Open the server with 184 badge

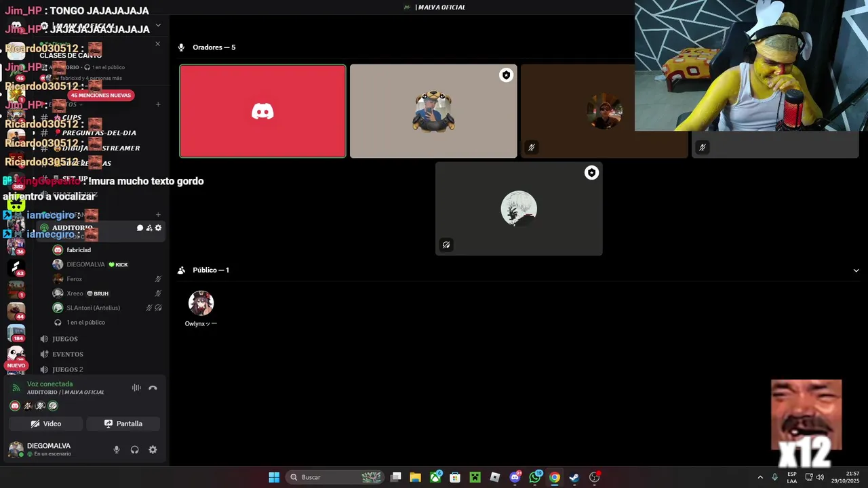click(x=16, y=332)
